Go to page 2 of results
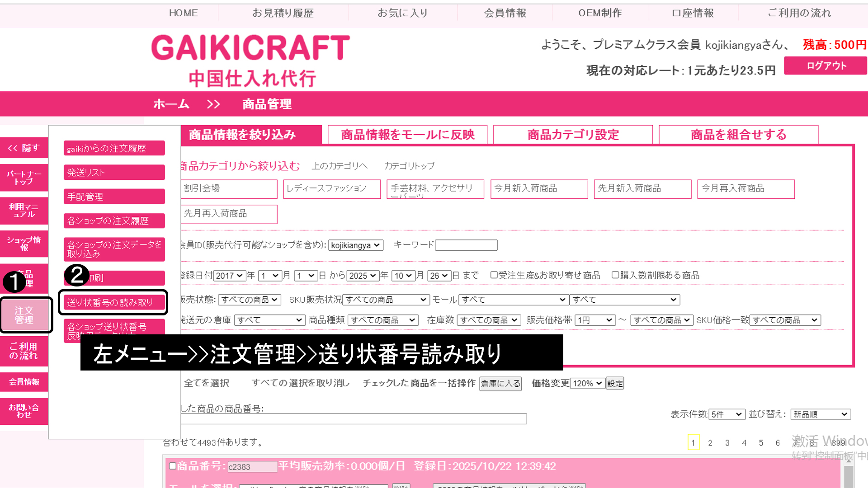Image resolution: width=868 pixels, height=488 pixels. tap(710, 443)
